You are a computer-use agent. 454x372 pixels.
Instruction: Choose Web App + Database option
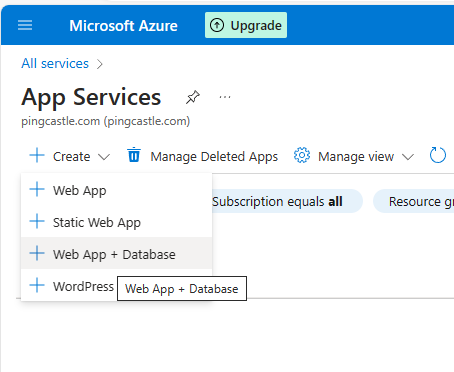point(116,254)
